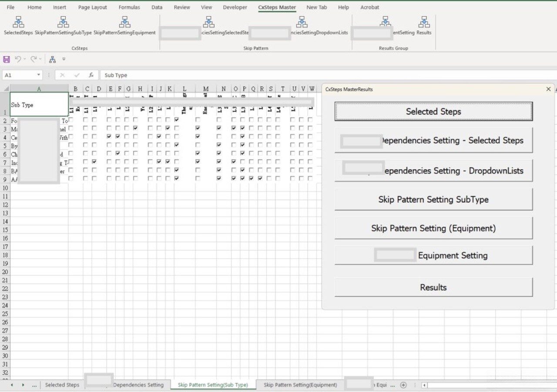This screenshot has width=557, height=392.
Task: Click the ellipsis right of the last sheet tab
Action: (x=393, y=385)
